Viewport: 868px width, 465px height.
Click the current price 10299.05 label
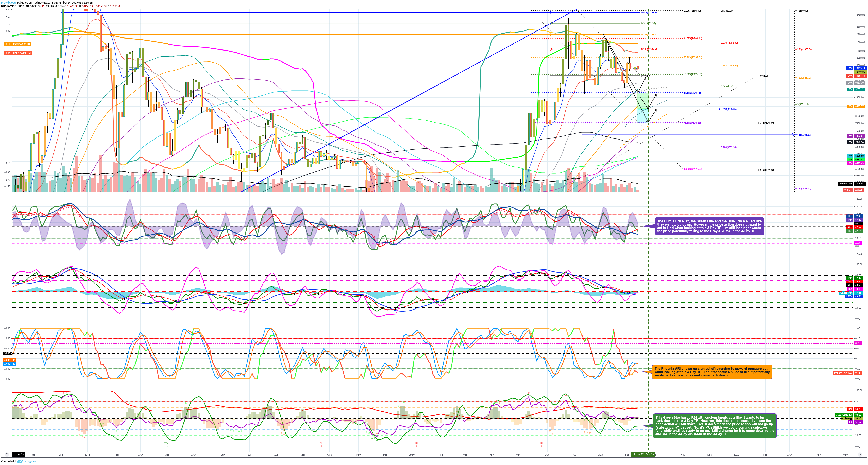(860, 72)
